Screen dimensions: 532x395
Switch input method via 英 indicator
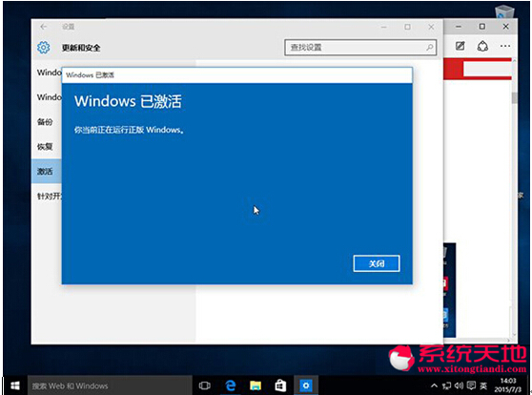(x=483, y=385)
